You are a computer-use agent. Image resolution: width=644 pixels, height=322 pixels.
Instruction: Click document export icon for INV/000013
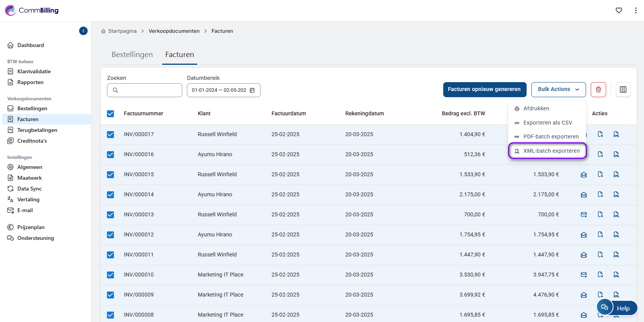click(x=600, y=214)
